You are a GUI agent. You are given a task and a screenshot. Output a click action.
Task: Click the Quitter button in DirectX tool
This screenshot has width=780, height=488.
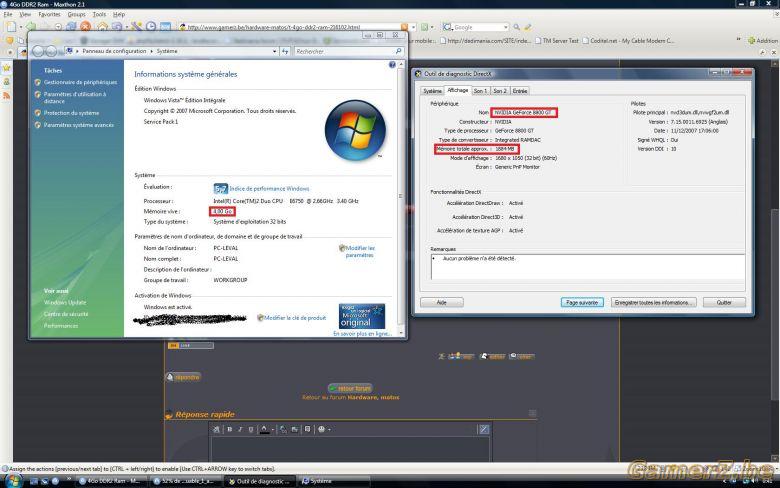[x=724, y=302]
